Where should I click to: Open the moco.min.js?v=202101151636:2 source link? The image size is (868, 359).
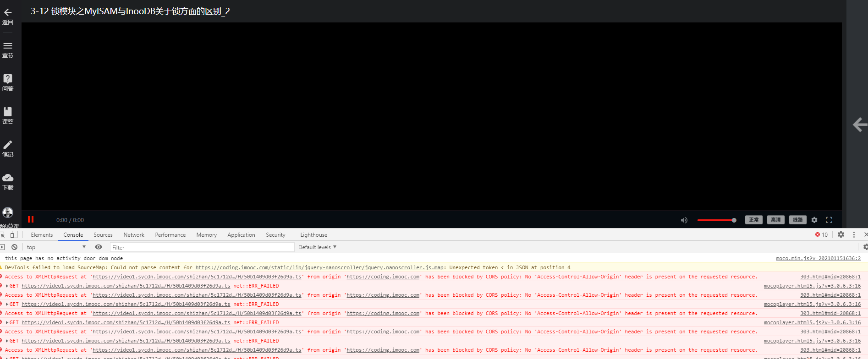point(818,258)
